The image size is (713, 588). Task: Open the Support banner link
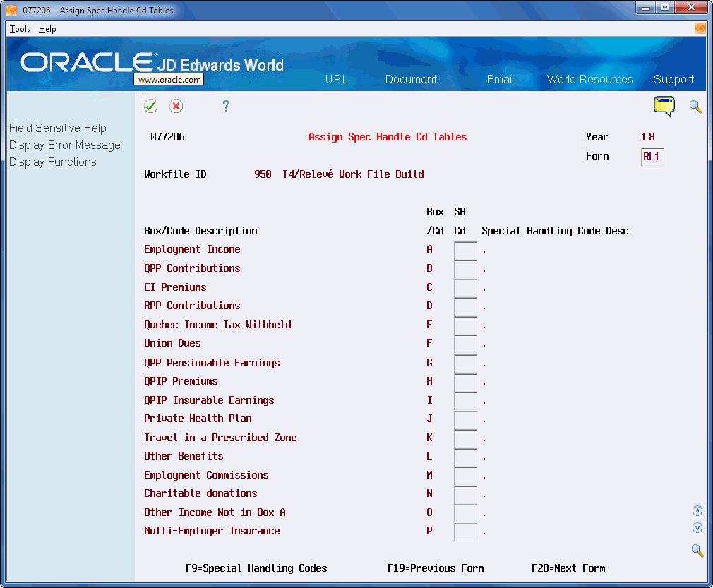[673, 80]
